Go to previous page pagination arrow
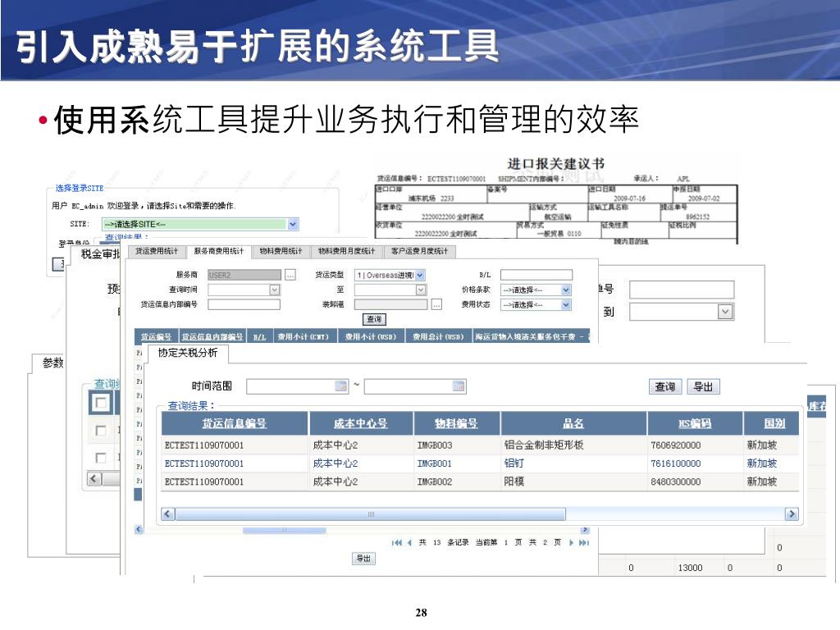 click(410, 543)
